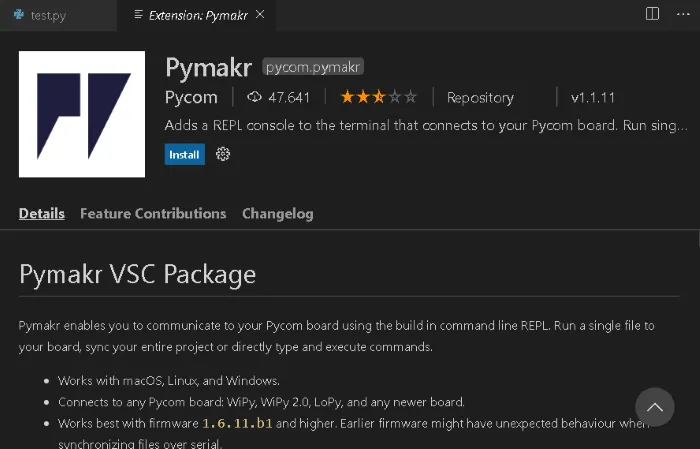Click the Python file icon on test.py tab
700x449 pixels.
click(x=19, y=15)
